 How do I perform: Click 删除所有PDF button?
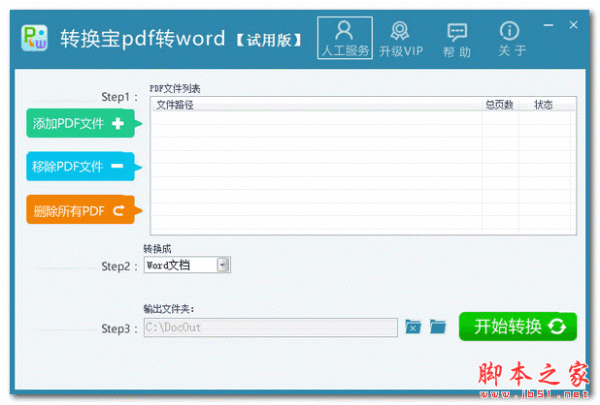83,210
